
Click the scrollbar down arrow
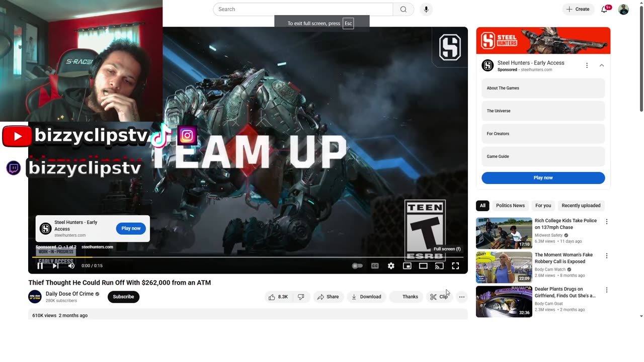click(641, 316)
